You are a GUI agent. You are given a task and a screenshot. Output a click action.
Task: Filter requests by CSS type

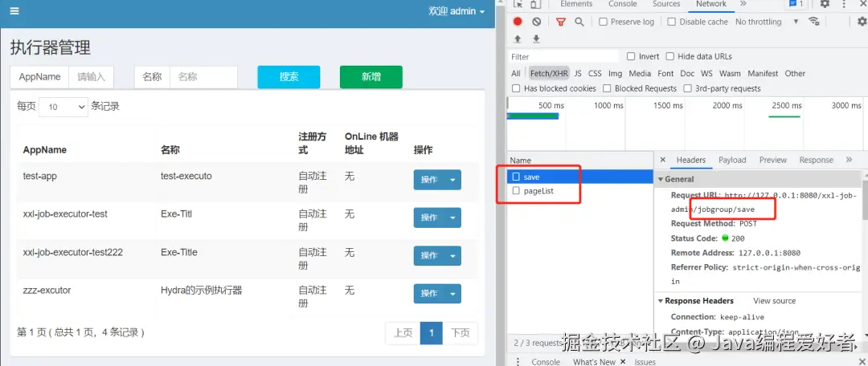coord(595,74)
